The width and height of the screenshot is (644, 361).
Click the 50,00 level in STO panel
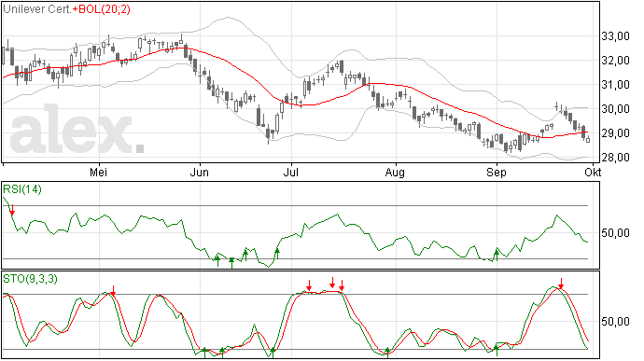(615, 322)
